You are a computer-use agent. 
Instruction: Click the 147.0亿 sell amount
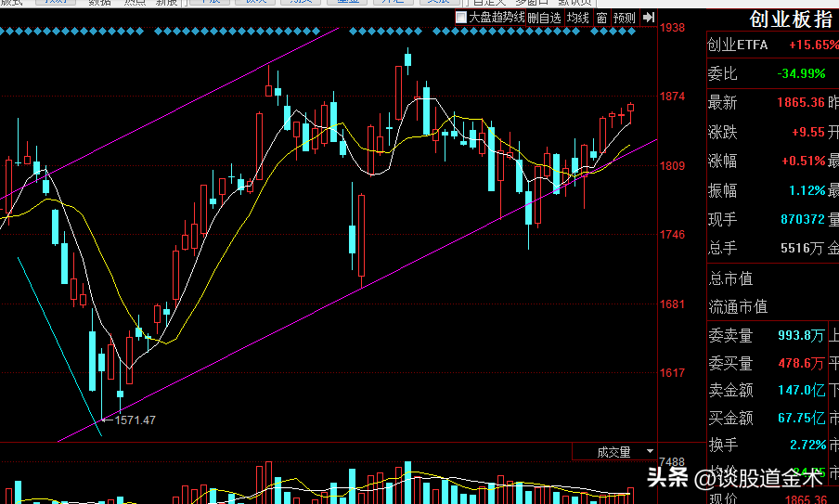coord(802,390)
